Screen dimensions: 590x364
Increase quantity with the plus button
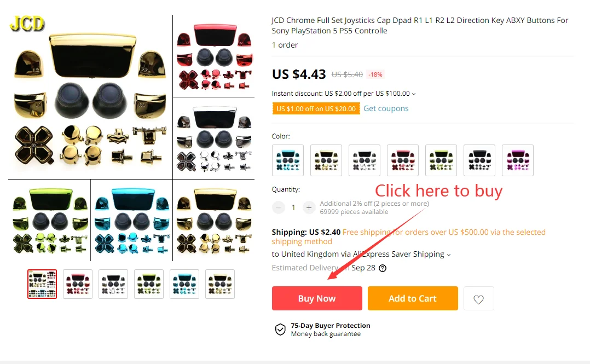point(309,207)
